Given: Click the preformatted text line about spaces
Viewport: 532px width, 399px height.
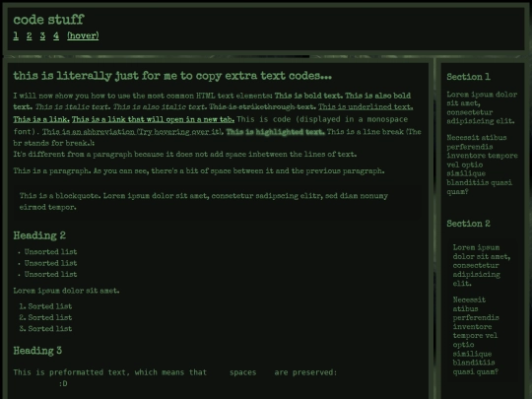Looking at the screenshot, I should point(175,372).
